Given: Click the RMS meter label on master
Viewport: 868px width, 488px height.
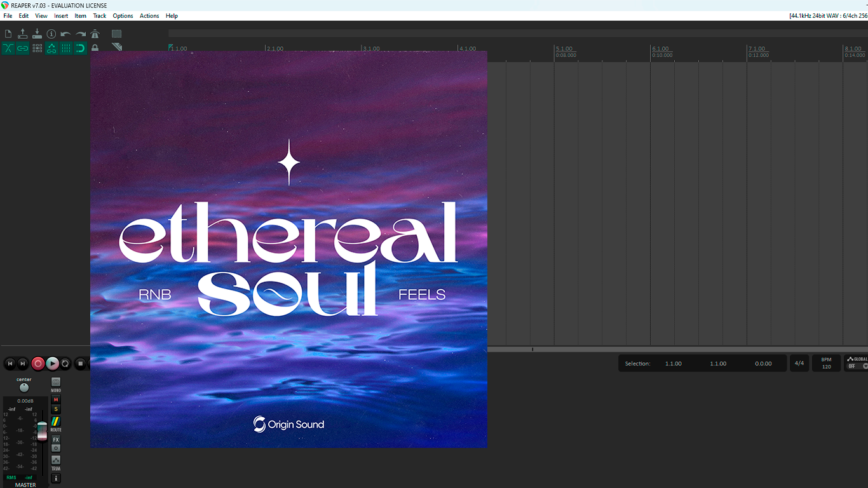Looking at the screenshot, I should 11,477.
